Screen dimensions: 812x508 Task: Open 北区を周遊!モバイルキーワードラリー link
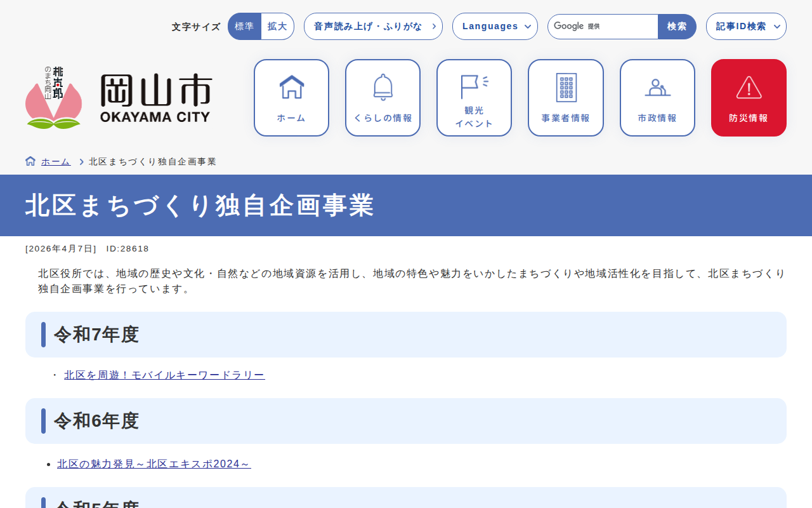(x=164, y=375)
